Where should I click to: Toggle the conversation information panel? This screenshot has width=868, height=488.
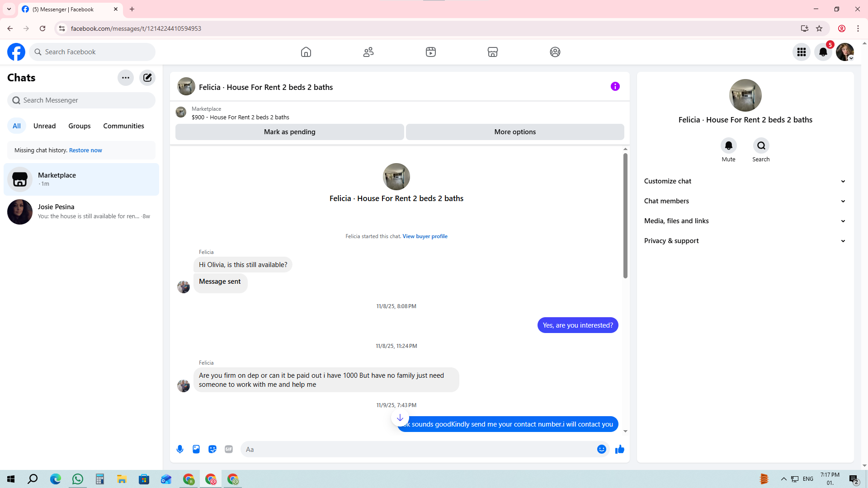click(615, 86)
